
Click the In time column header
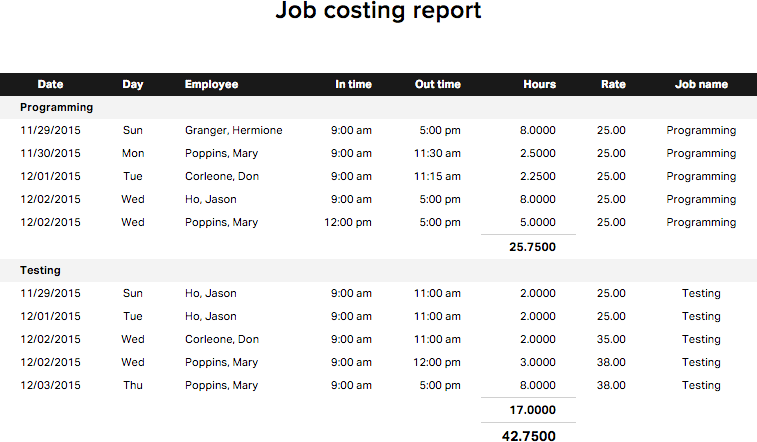tap(353, 85)
